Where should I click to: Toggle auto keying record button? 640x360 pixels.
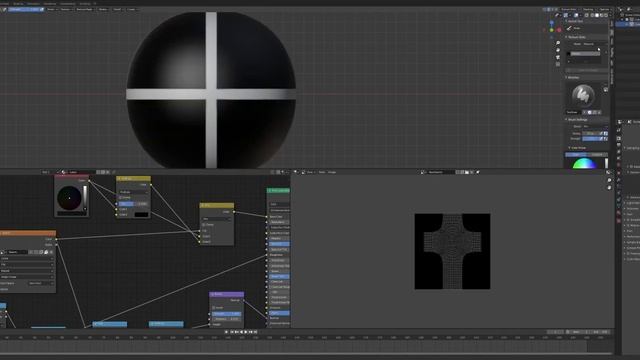[x=227, y=332]
